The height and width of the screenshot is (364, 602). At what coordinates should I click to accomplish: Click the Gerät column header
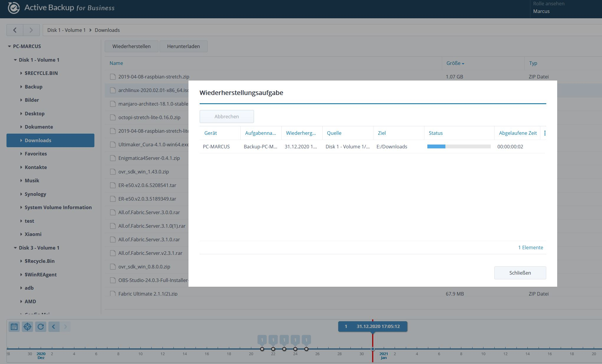point(211,133)
